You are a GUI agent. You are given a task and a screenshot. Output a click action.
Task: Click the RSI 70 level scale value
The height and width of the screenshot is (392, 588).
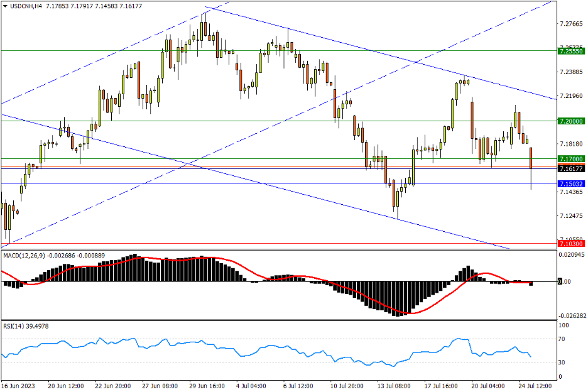click(562, 339)
